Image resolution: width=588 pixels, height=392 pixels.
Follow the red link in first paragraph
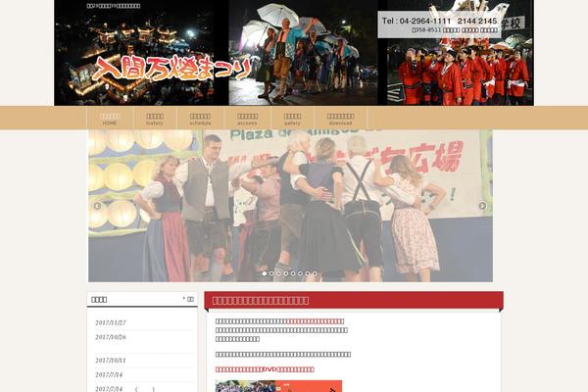click(313, 321)
